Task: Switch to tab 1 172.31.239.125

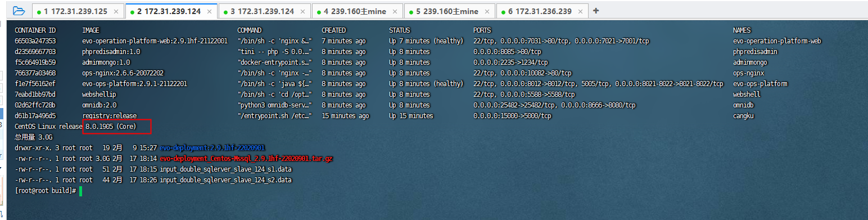Action: pos(78,11)
